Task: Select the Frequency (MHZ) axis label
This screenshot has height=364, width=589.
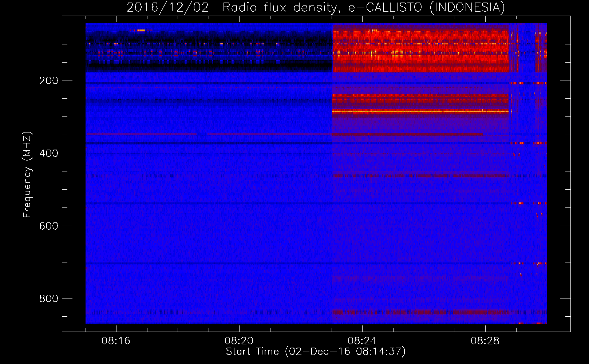Action: tap(27, 175)
